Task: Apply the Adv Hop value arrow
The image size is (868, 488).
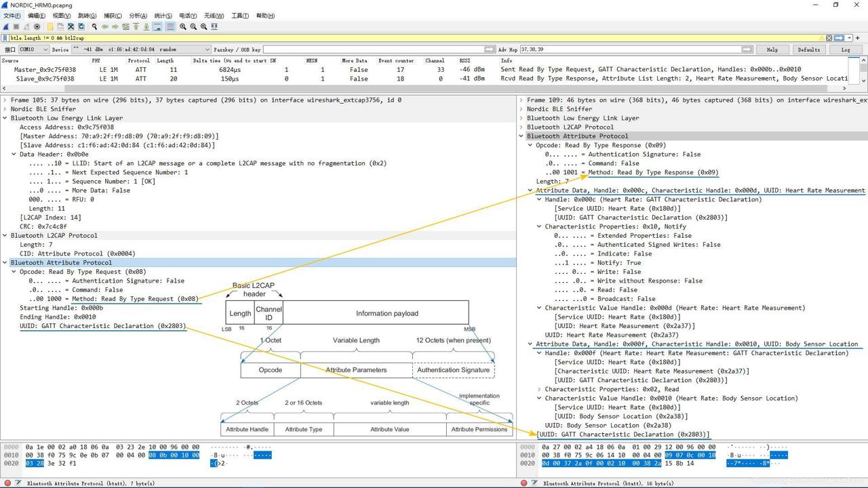Action: 747,49
